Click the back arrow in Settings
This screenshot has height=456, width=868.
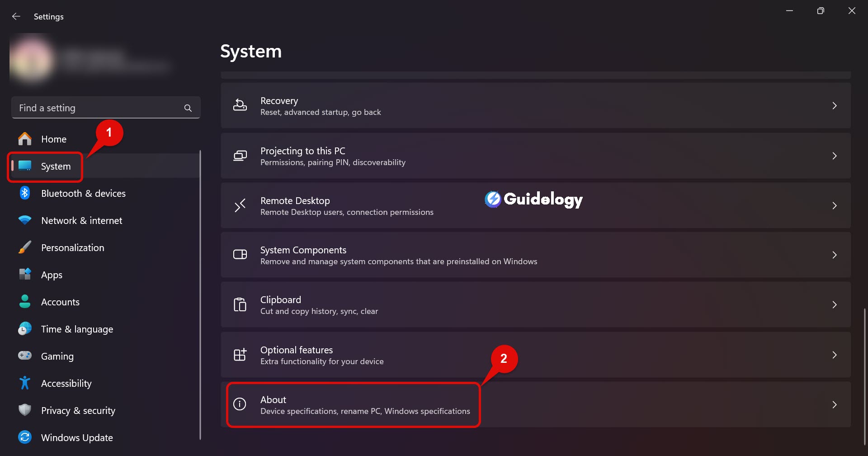[16, 17]
